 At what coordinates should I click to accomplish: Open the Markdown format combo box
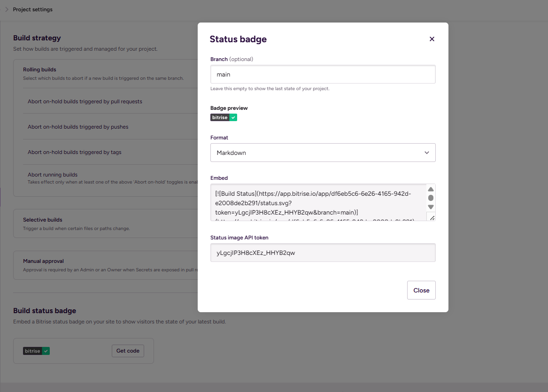point(323,153)
